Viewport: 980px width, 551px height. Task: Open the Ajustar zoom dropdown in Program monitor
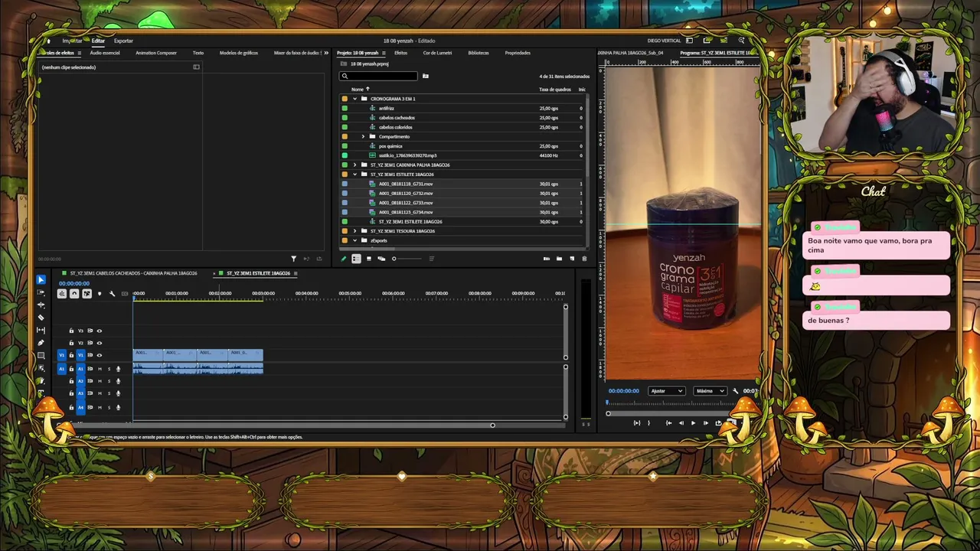pos(666,391)
